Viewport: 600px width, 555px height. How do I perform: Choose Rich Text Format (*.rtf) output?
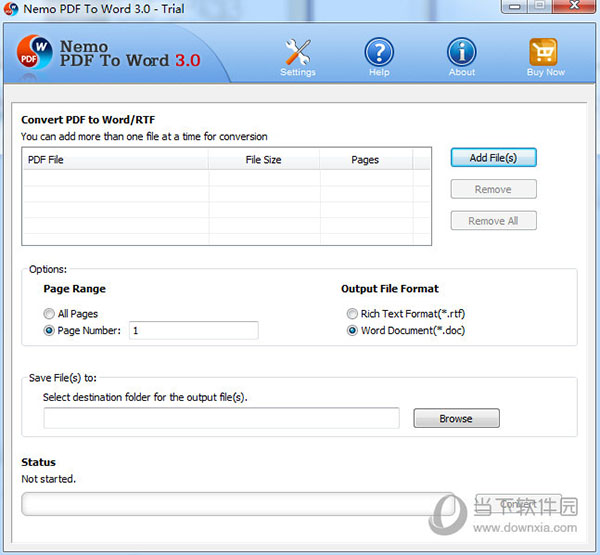point(352,314)
